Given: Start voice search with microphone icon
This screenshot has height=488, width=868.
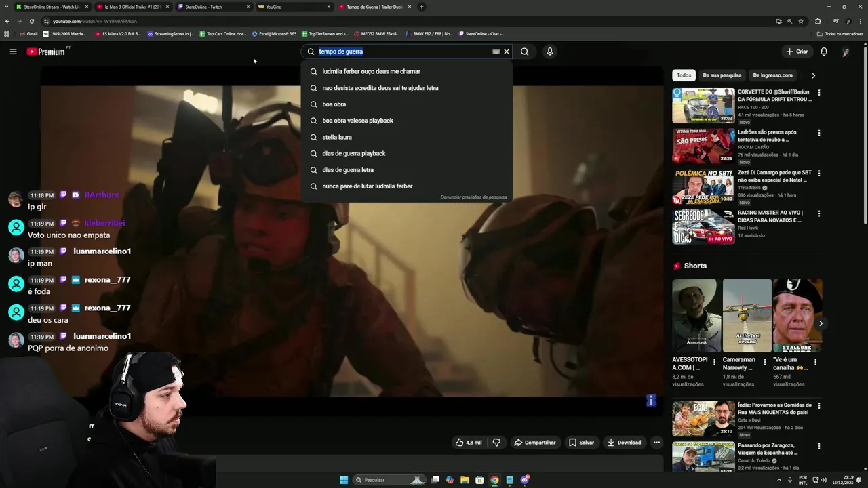Looking at the screenshot, I should tap(550, 52).
